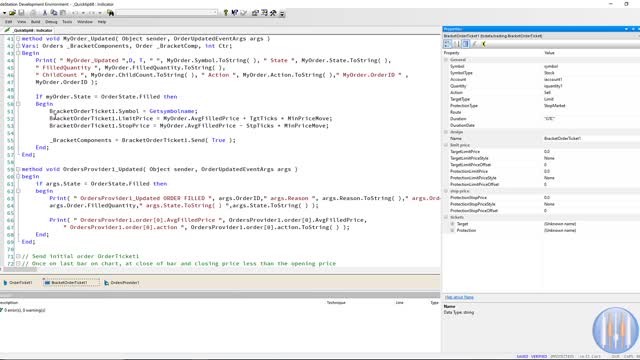Image resolution: width=640 pixels, height=360 pixels.
Task: Collapse the begin block at line 62
Action: click(x=18, y=191)
